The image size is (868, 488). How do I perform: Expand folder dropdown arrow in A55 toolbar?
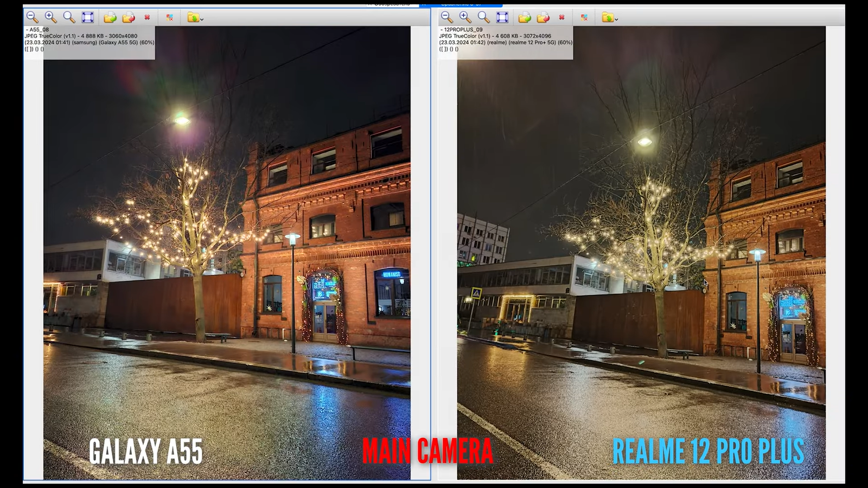point(202,19)
